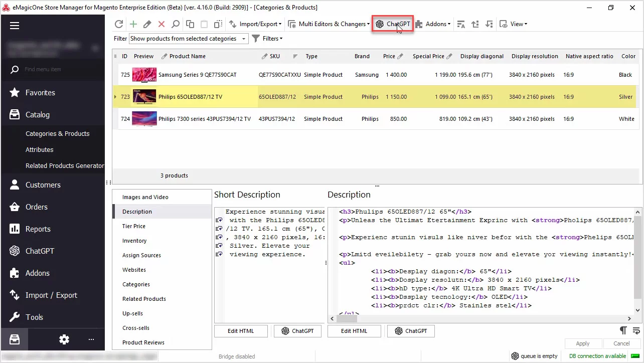The image size is (644, 363).
Task: Click the paste product toolbar icon
Action: click(x=204, y=24)
